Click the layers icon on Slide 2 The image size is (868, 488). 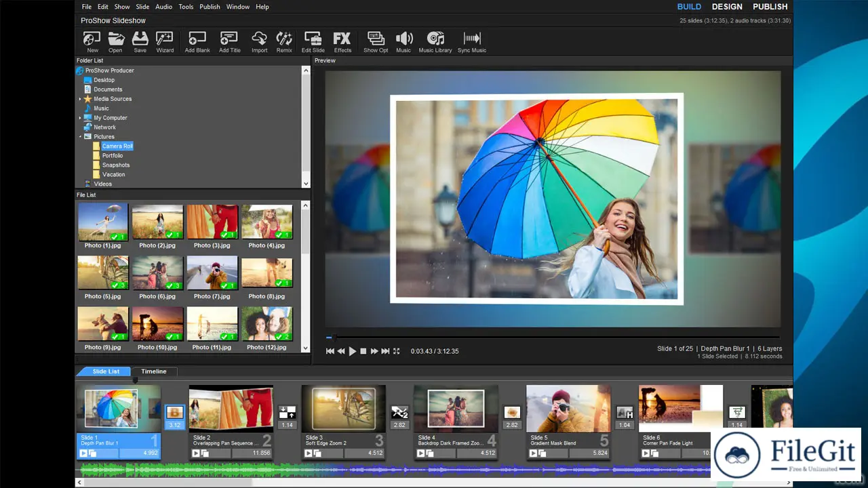click(205, 453)
